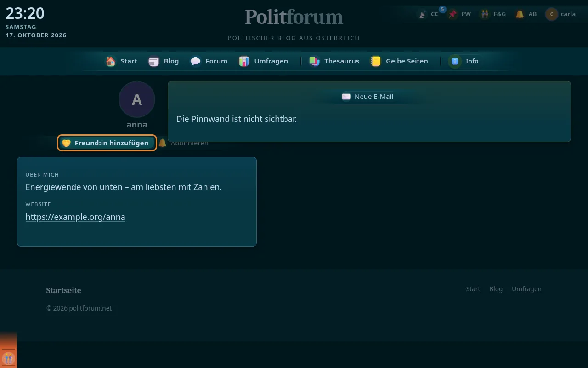Click the 23:20 clock display
This screenshot has height=368, width=588.
(25, 13)
